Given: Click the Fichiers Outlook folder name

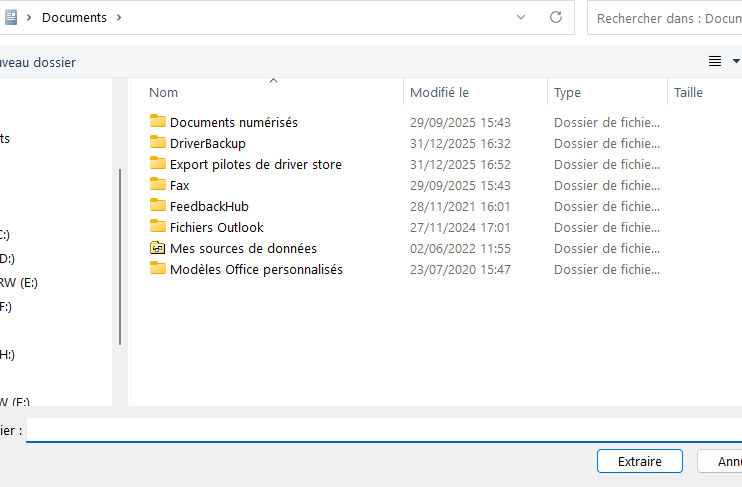Looking at the screenshot, I should (217, 228).
